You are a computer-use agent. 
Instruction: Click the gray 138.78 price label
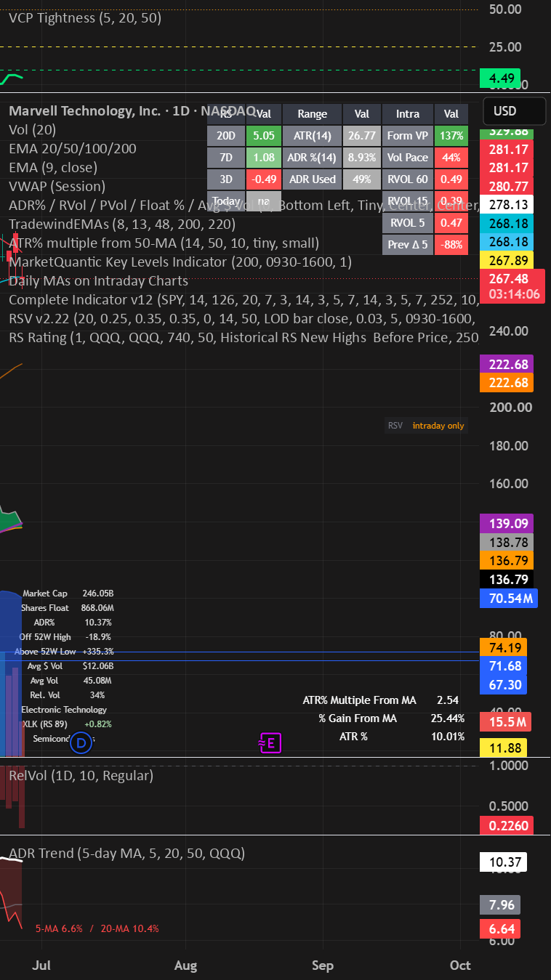[507, 542]
